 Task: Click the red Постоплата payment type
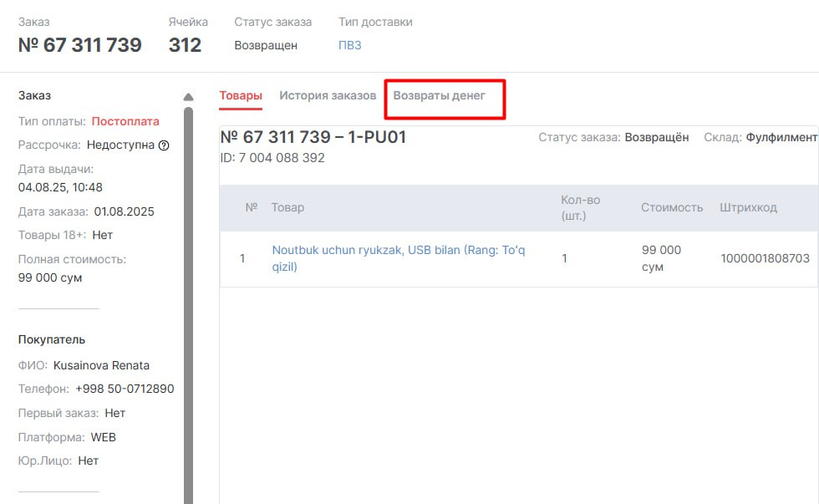pos(125,121)
